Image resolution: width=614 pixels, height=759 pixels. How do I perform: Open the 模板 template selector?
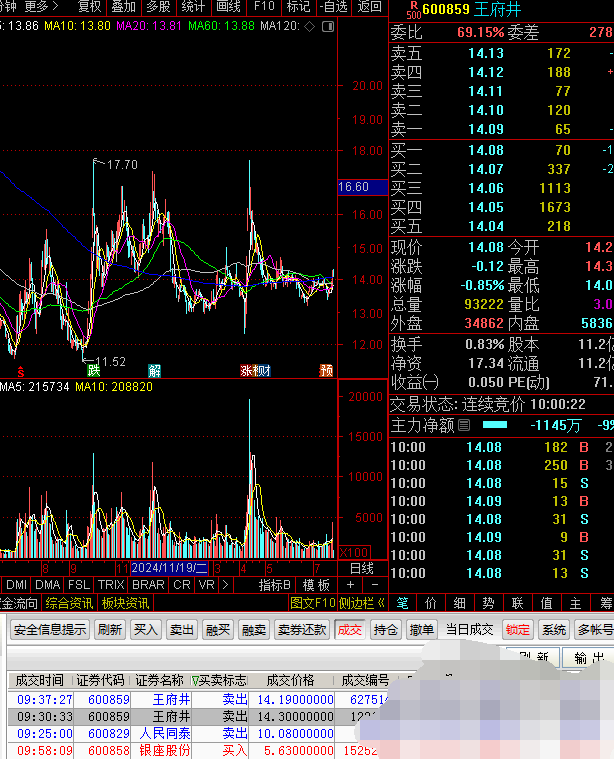click(x=316, y=585)
